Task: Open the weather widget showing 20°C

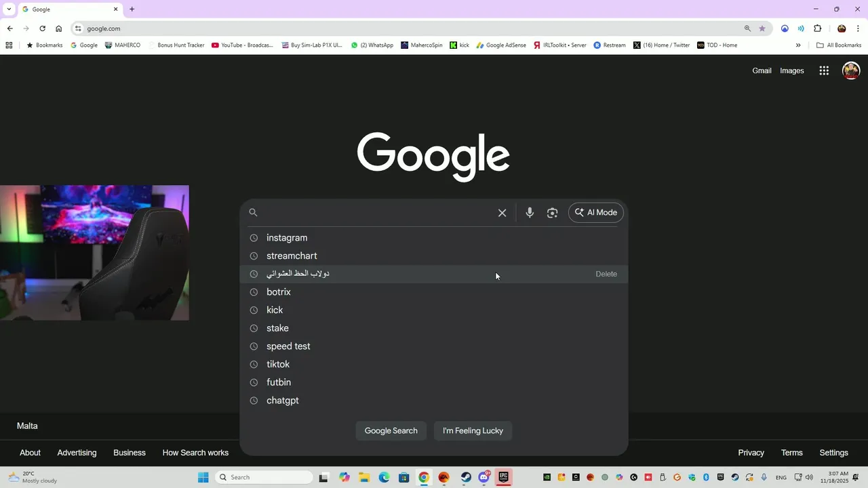Action: pos(33,477)
